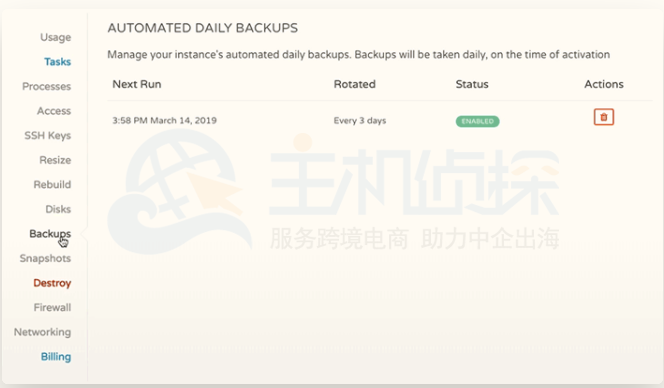Image resolution: width=664 pixels, height=388 pixels.
Task: Select the 'Every 3 days' cell
Action: pos(360,121)
